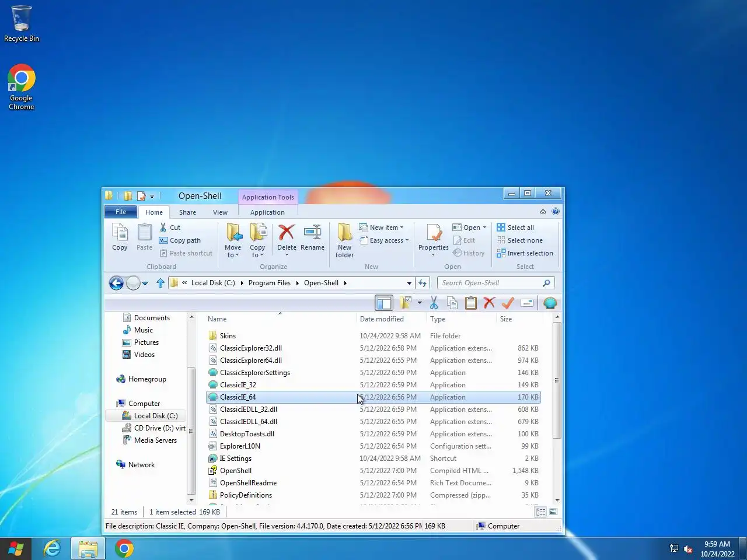Viewport: 747px width, 560px height.
Task: Select the IE Settings shortcut
Action: click(373, 459)
